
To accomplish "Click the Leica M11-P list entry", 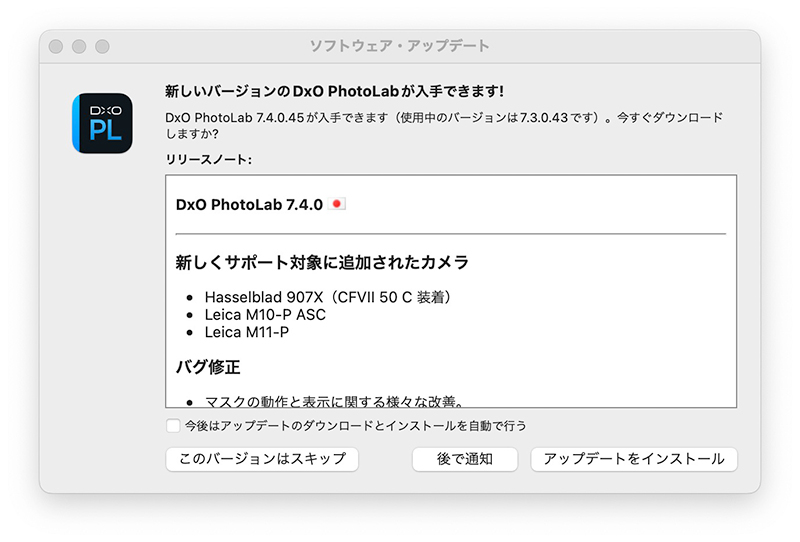I will 246,332.
